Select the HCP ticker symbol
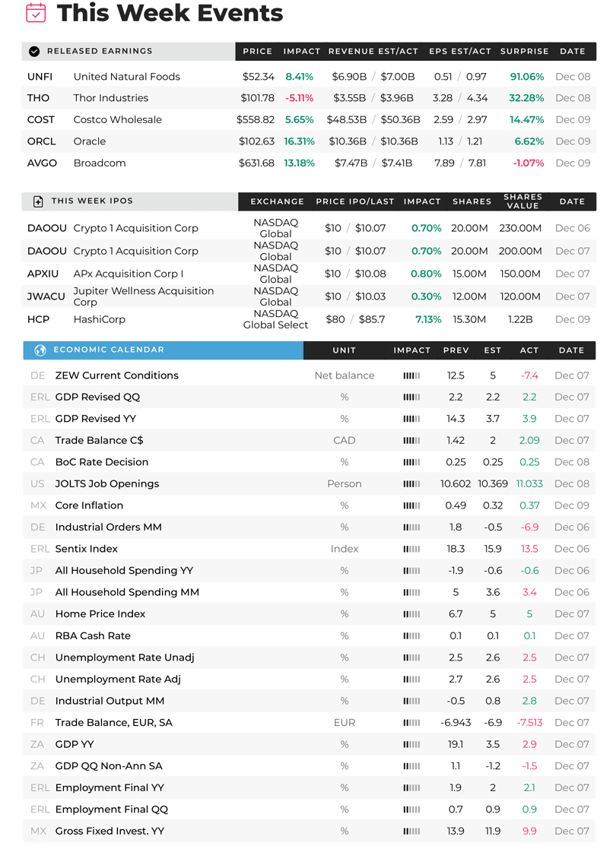613x868 pixels. click(38, 319)
